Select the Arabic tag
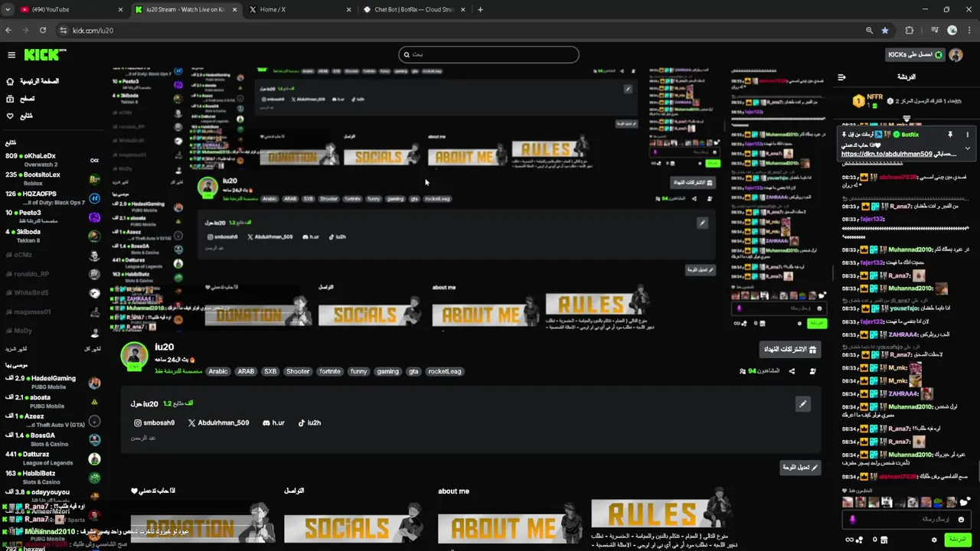 (218, 371)
